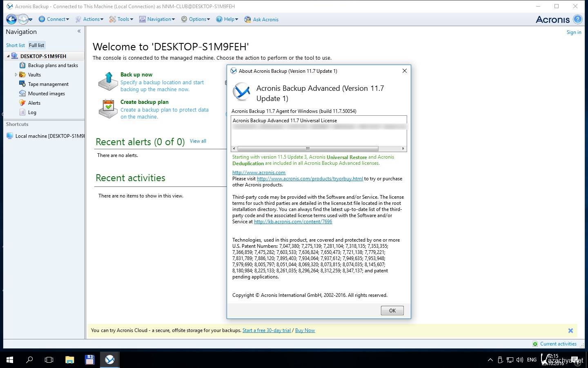Click the Back up now disk icon

(108, 81)
